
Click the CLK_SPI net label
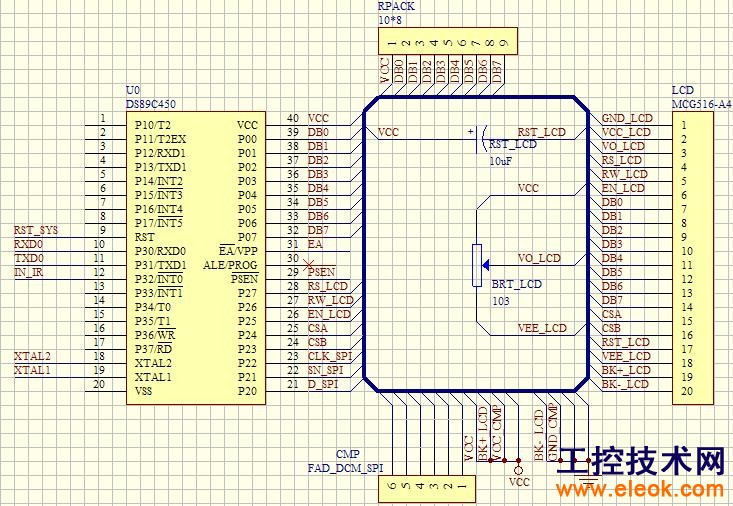pos(330,356)
